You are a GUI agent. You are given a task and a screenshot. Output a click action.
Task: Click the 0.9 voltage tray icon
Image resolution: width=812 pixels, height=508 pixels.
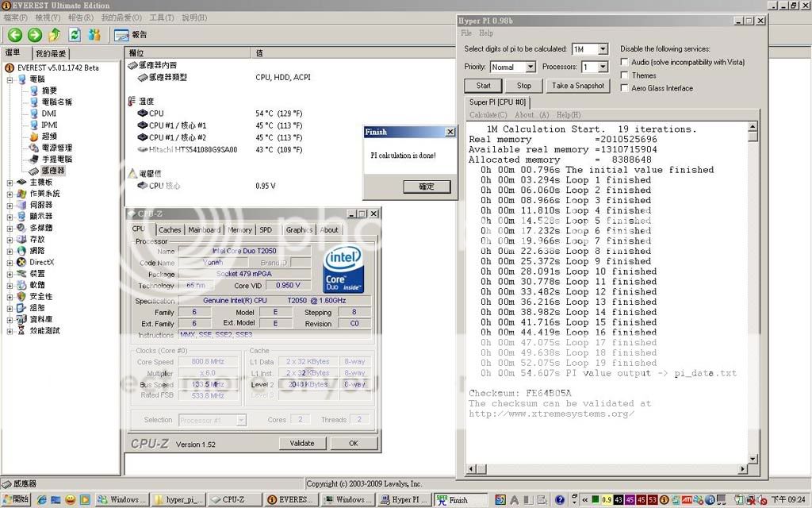click(x=607, y=500)
